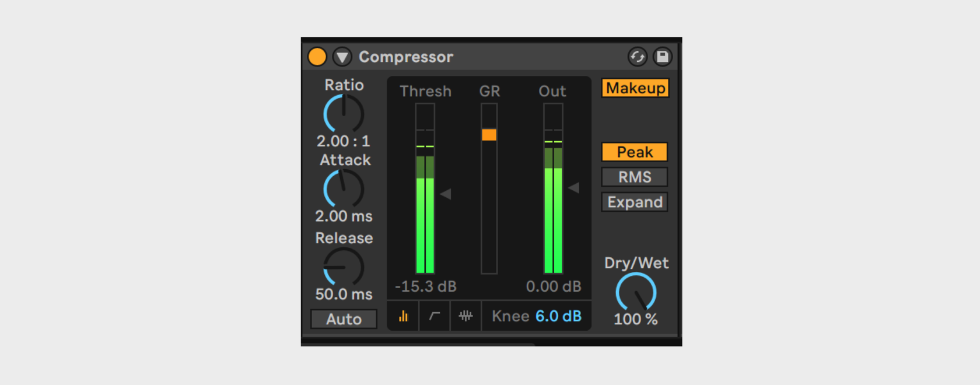
Task: Click the Out level meter
Action: (x=553, y=188)
